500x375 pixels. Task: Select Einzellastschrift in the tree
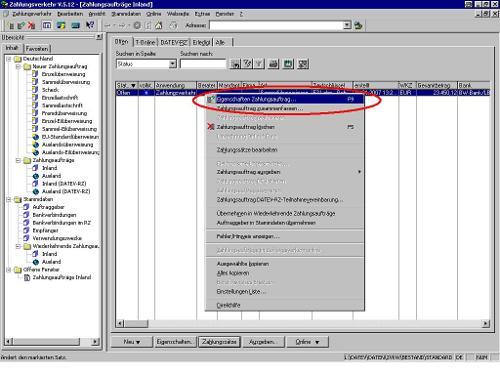click(60, 97)
